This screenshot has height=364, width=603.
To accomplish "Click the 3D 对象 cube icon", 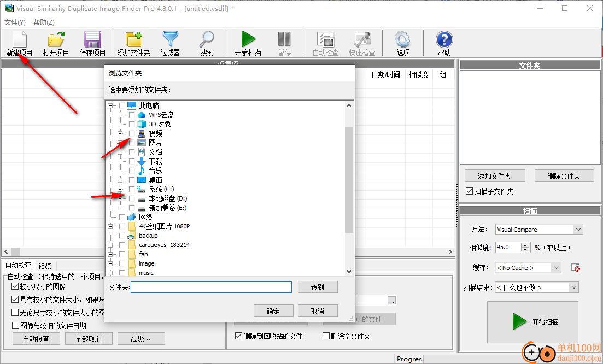I will (x=142, y=124).
